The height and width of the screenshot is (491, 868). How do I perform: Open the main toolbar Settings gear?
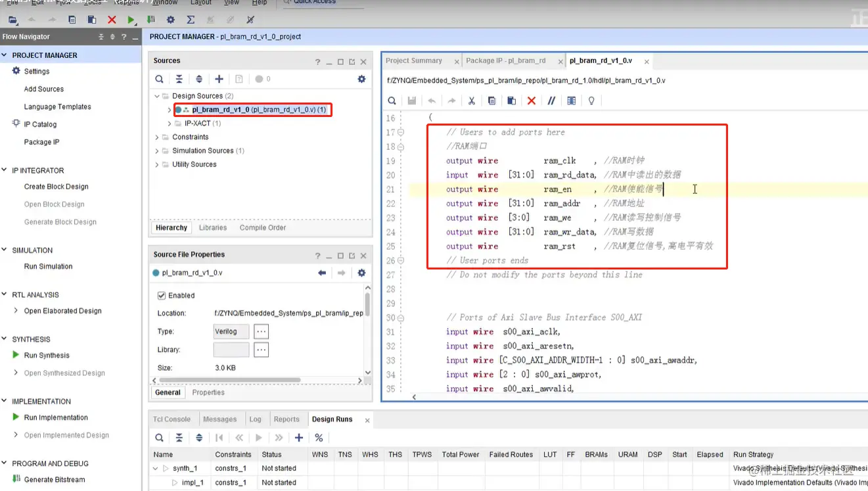(x=171, y=20)
